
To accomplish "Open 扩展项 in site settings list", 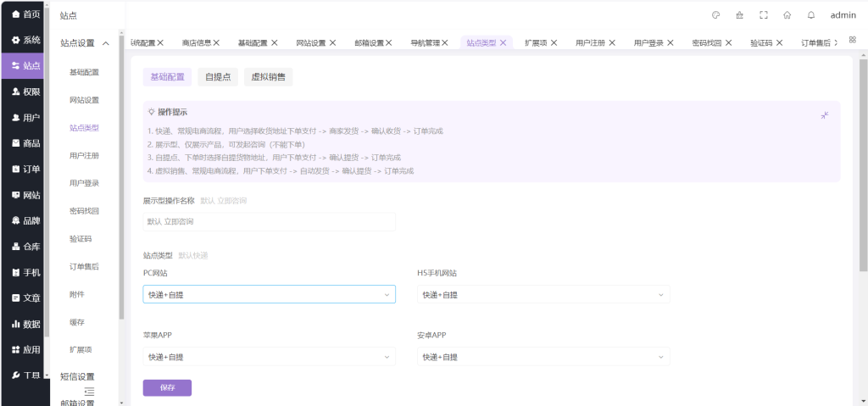I will pos(81,350).
